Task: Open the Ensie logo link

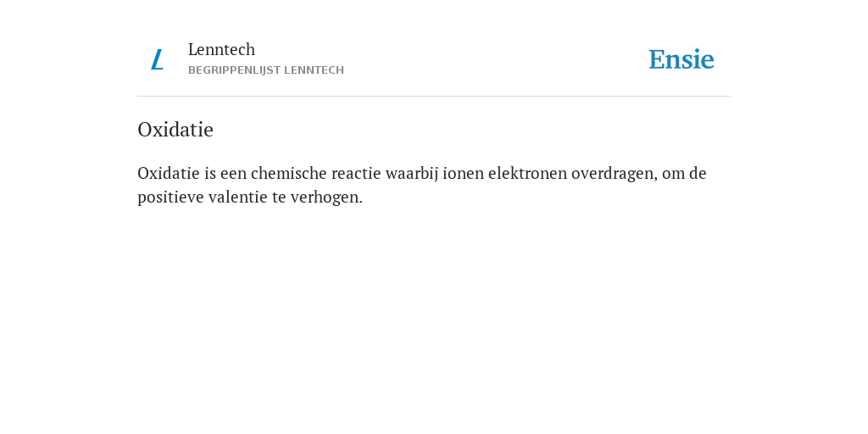Action: 682,59
